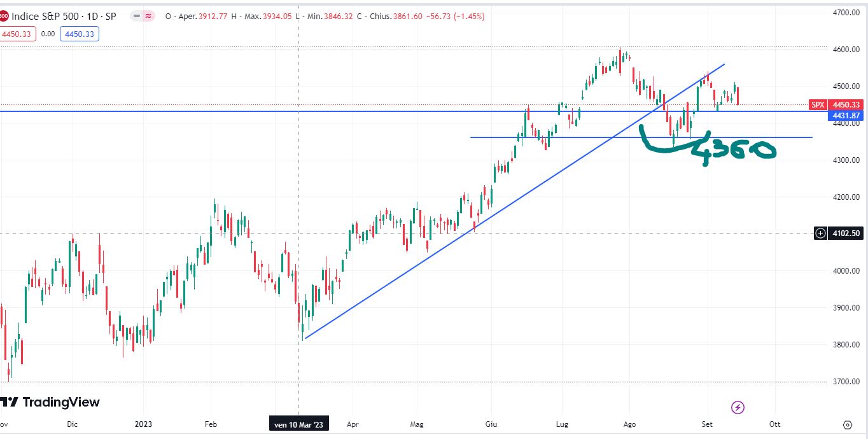Click the TradingView logo

coord(50,402)
